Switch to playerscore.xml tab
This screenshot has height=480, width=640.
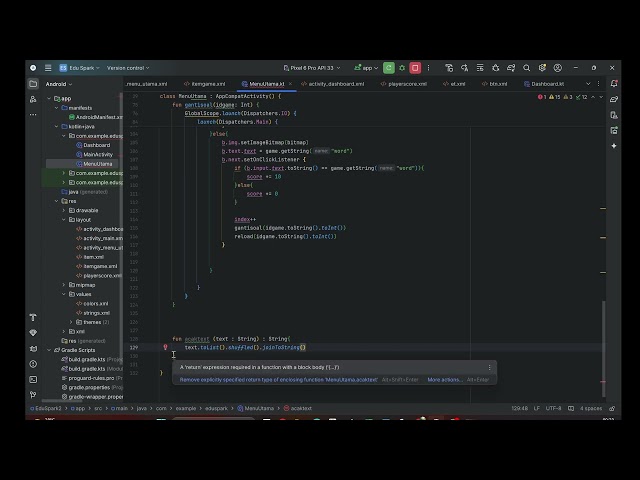[404, 84]
